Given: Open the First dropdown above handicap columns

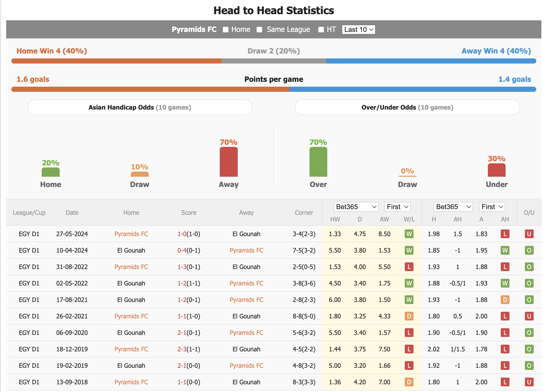Looking at the screenshot, I should point(492,207).
